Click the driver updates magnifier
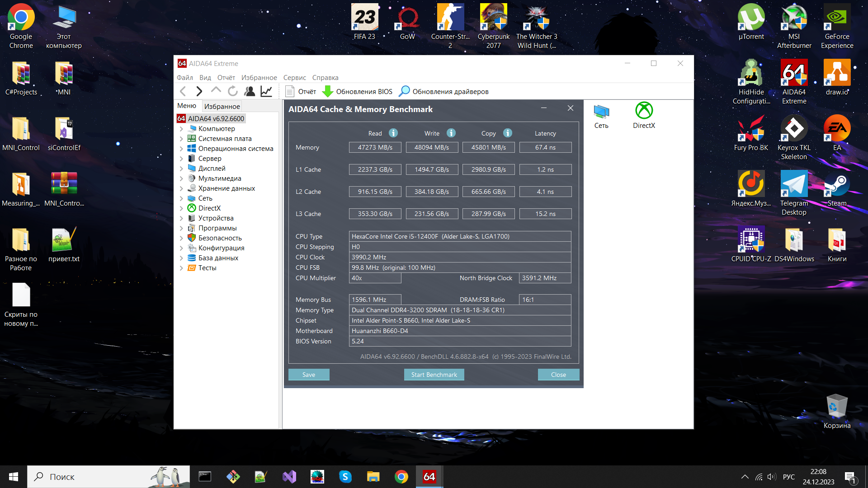868x488 pixels. [x=404, y=91]
